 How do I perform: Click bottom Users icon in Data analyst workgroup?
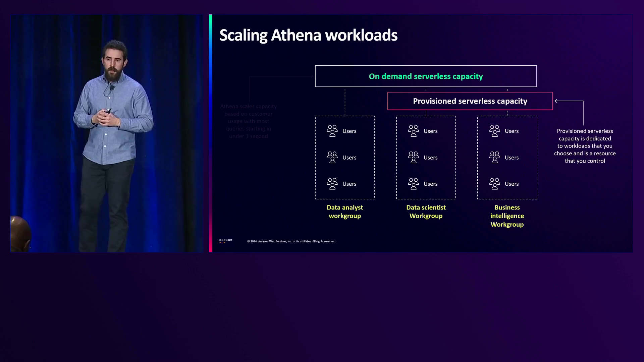point(332,184)
